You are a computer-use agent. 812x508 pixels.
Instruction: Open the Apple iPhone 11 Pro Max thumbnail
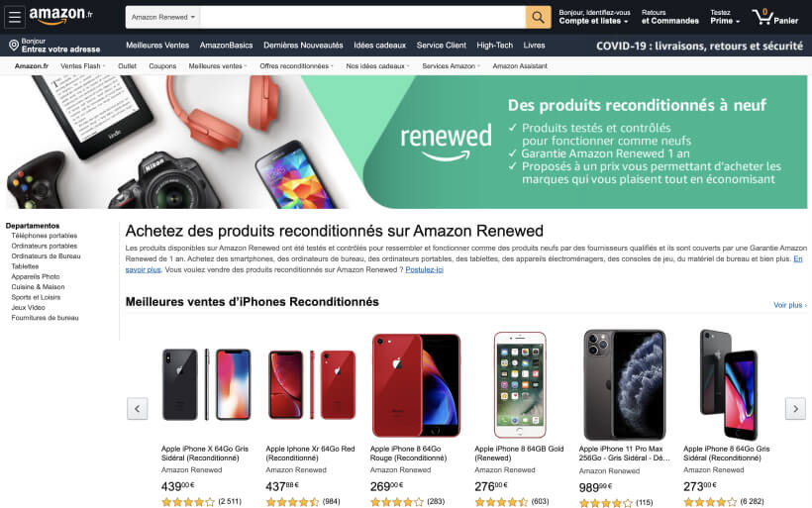[624, 385]
